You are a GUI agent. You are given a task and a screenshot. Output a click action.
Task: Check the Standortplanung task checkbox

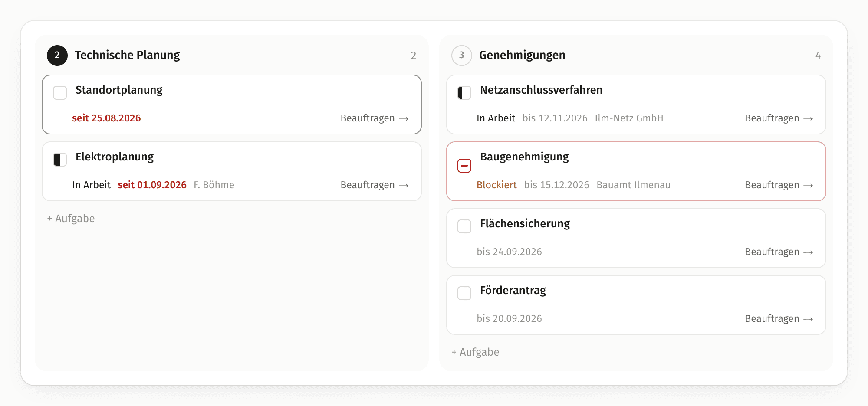[x=60, y=93]
